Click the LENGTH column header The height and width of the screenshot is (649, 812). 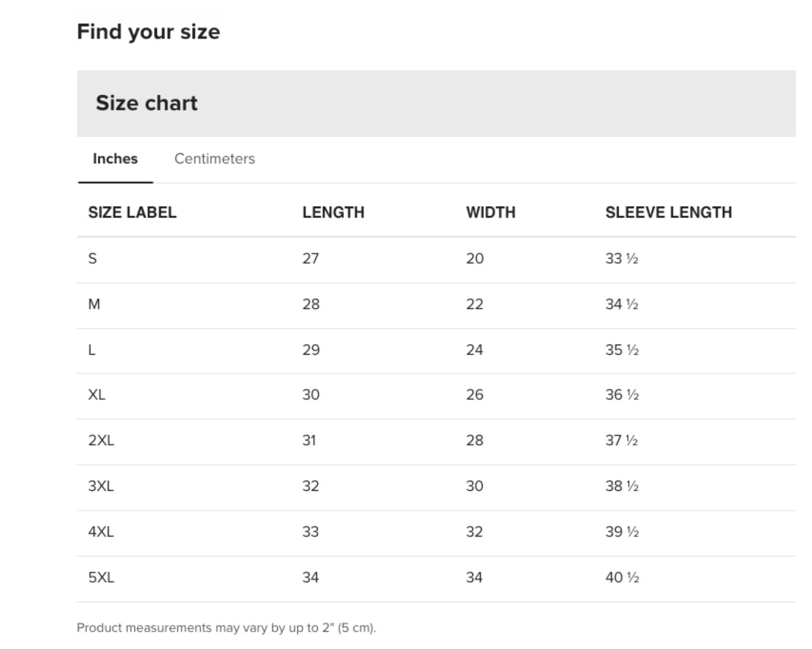tap(333, 212)
